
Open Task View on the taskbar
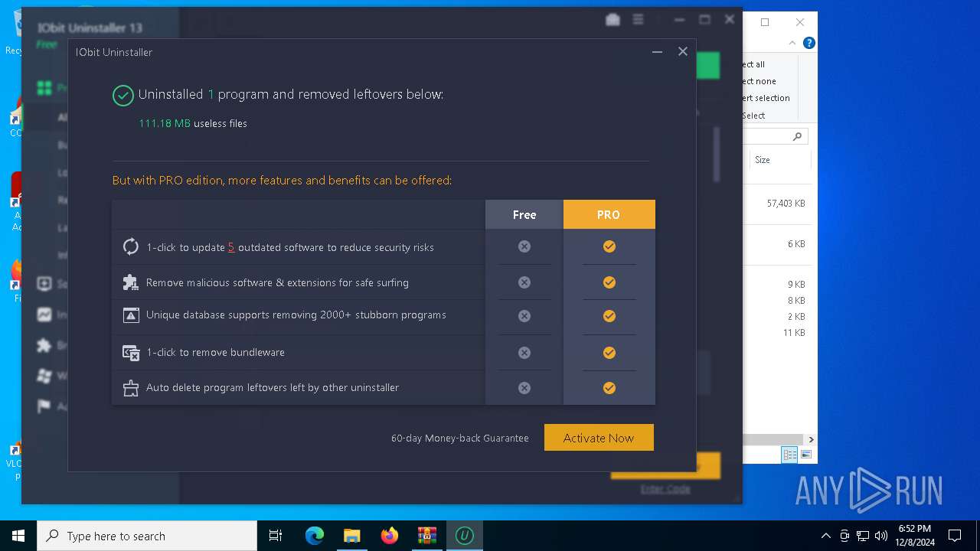click(x=276, y=536)
